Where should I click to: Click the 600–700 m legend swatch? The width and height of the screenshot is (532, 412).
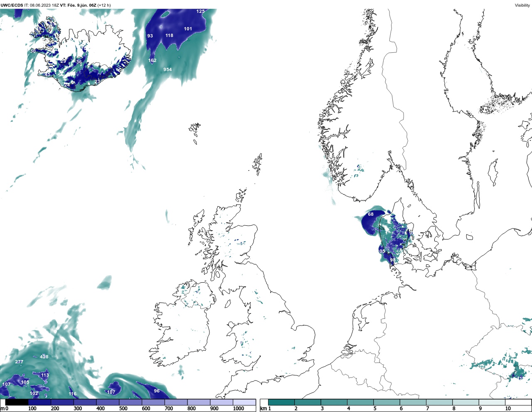point(153,402)
